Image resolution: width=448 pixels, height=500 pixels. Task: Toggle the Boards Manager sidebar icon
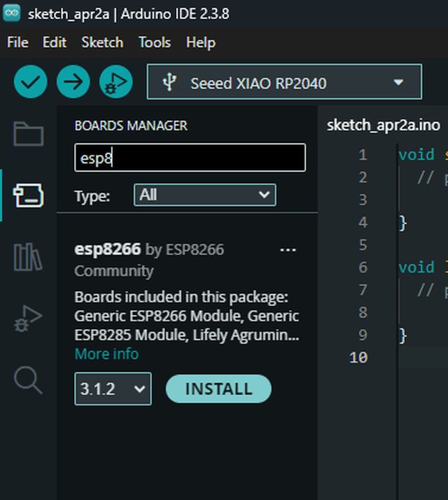point(29,195)
